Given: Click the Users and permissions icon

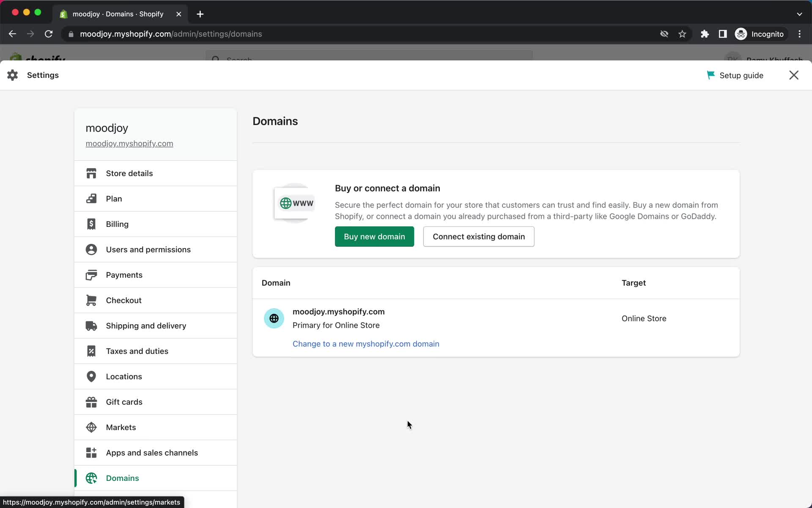Looking at the screenshot, I should (91, 249).
